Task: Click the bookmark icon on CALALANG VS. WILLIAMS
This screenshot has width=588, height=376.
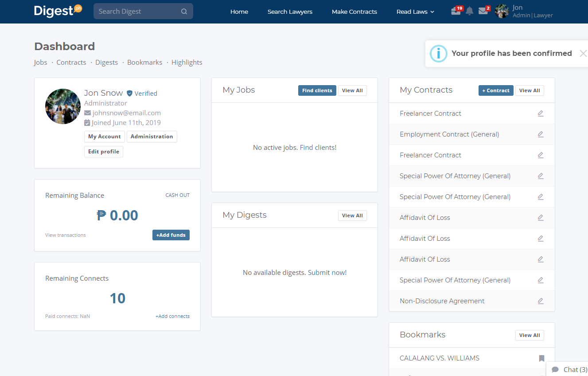Action: coord(541,358)
